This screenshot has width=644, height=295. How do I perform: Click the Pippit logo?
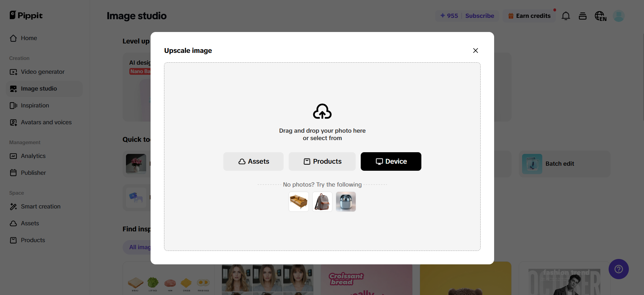(26, 15)
